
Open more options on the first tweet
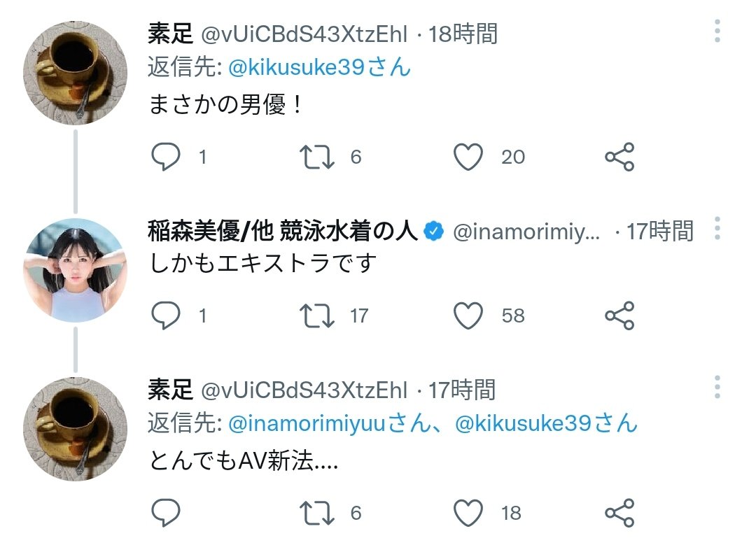point(717,32)
